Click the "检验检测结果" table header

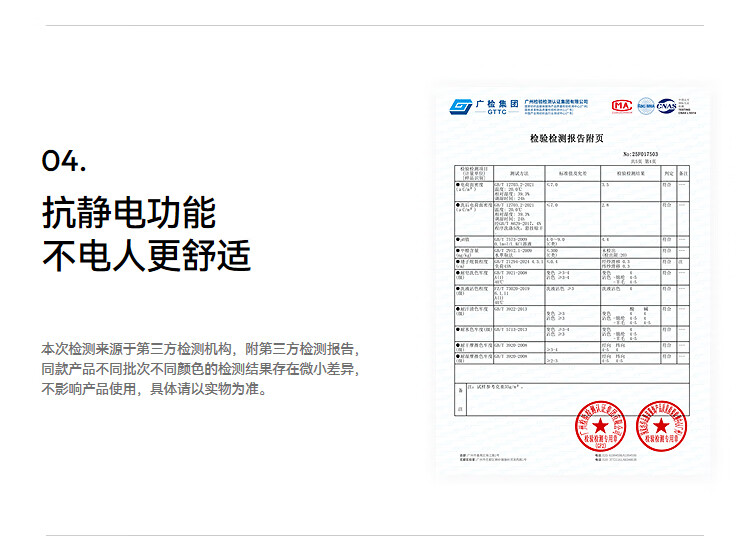(x=630, y=173)
